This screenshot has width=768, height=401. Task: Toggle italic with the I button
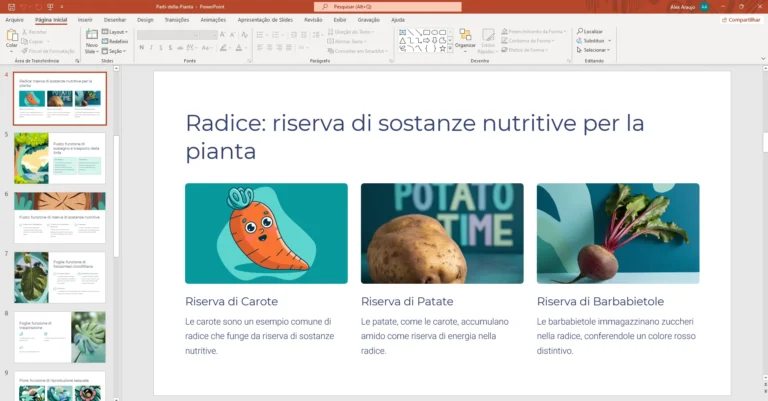151,47
